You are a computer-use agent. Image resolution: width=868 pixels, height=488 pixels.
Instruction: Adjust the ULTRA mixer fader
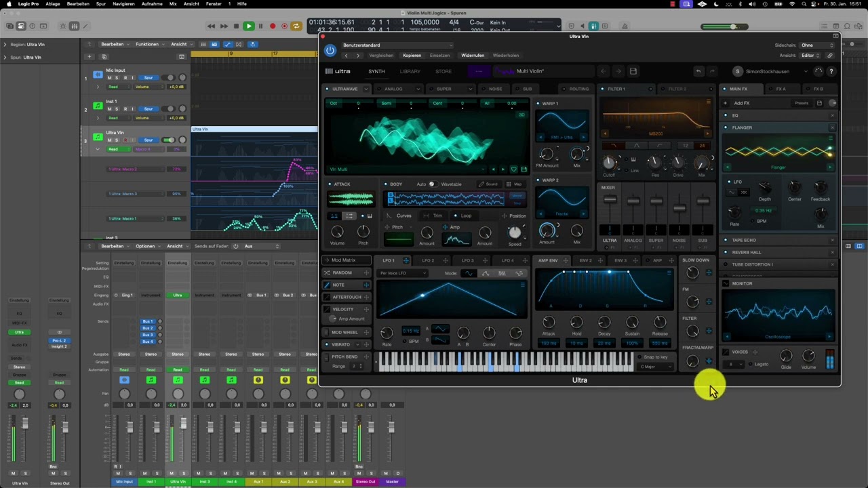pos(610,199)
